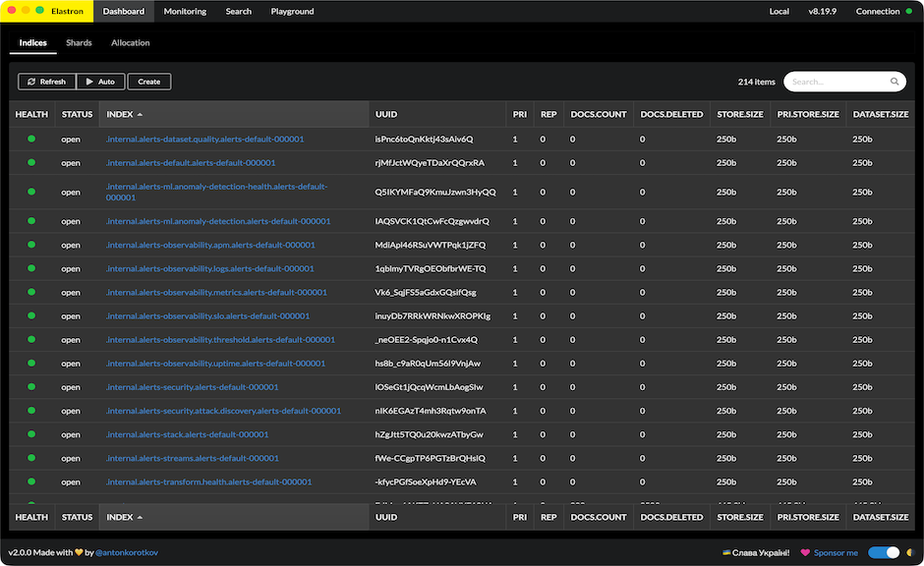Click the moon icon by the theme switch
Viewport: 924px width, 566px height.
909,552
